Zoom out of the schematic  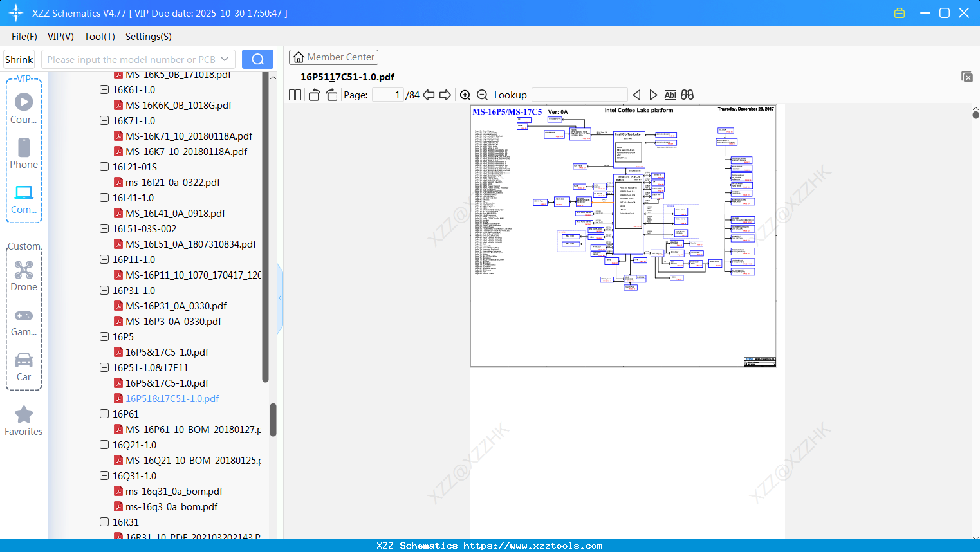(x=482, y=95)
